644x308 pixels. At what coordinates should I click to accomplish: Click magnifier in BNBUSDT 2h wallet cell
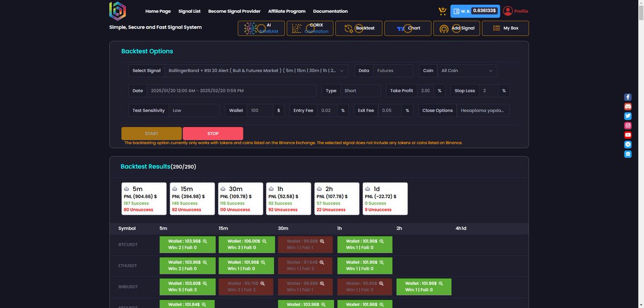click(441, 283)
